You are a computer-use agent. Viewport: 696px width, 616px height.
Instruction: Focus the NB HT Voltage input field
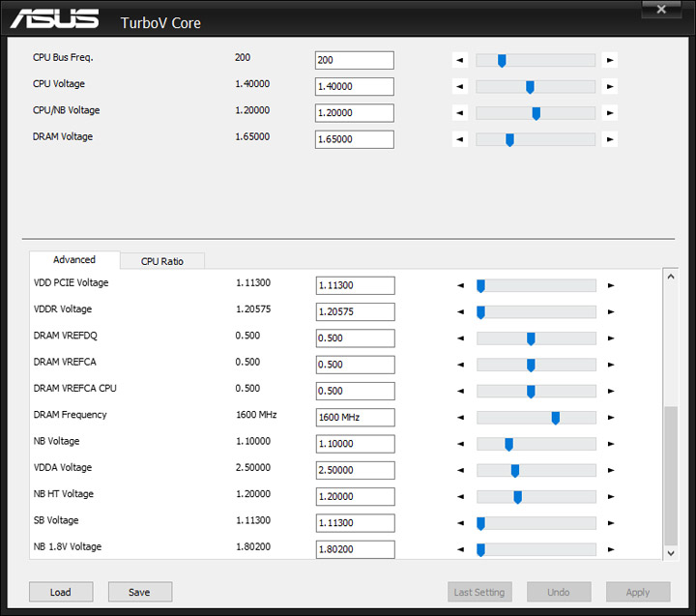click(x=355, y=496)
